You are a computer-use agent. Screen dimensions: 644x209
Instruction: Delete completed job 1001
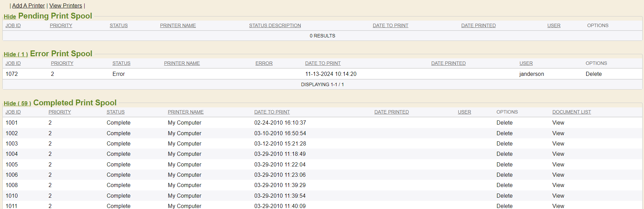click(504, 123)
